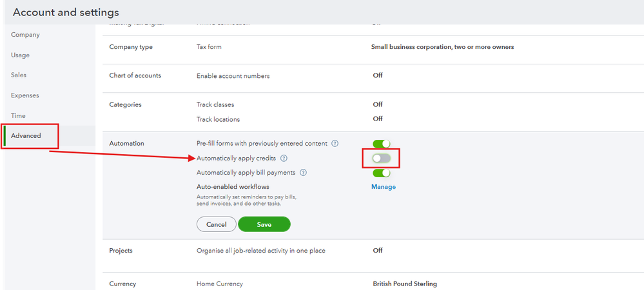Expand the Chart of accounts section

pos(135,75)
